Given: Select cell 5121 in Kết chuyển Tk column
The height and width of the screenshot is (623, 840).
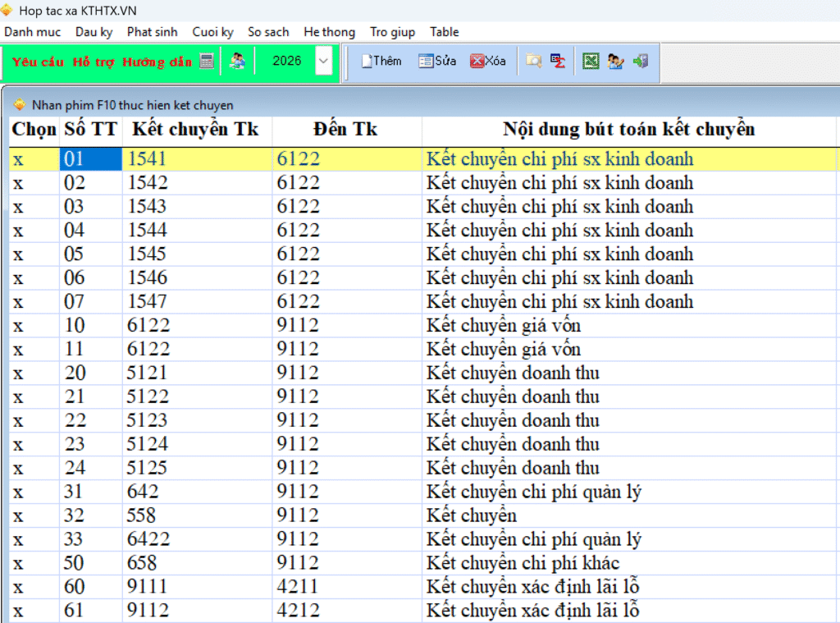Looking at the screenshot, I should tap(148, 373).
